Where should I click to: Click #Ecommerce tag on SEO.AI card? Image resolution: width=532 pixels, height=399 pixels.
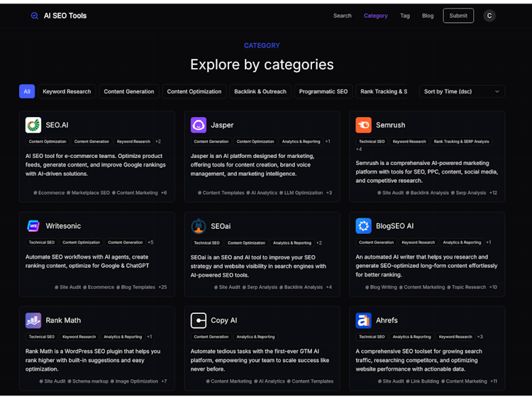point(49,193)
